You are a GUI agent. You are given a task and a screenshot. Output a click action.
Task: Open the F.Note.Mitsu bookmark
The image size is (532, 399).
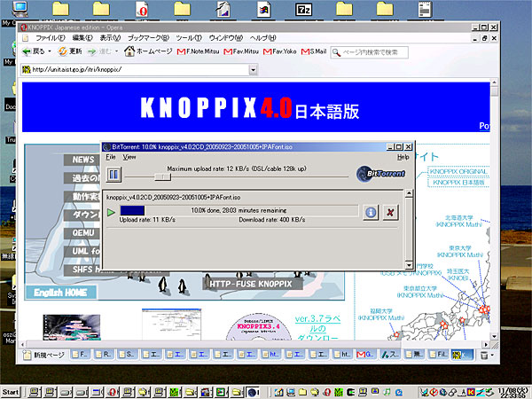(x=199, y=51)
